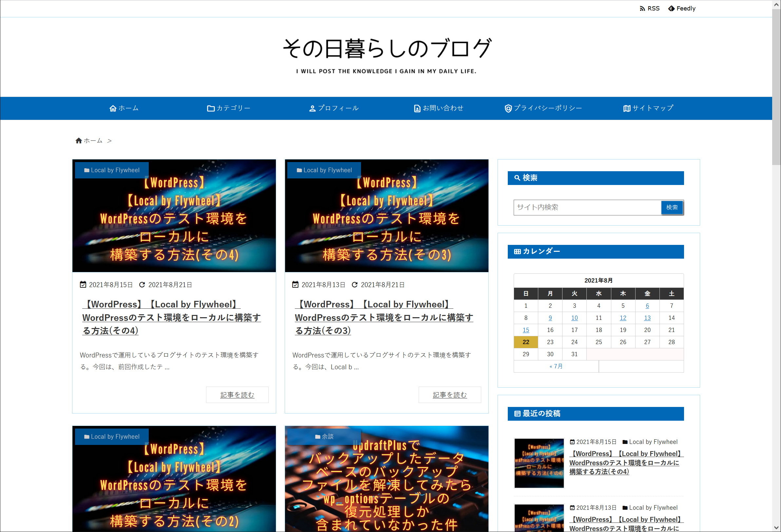Open the Feedly subscribe link

(x=681, y=9)
